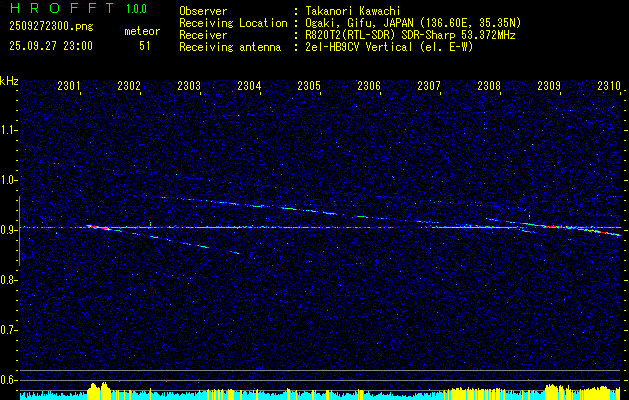Click the 2306 time marker
The image size is (629, 400).
(x=369, y=85)
